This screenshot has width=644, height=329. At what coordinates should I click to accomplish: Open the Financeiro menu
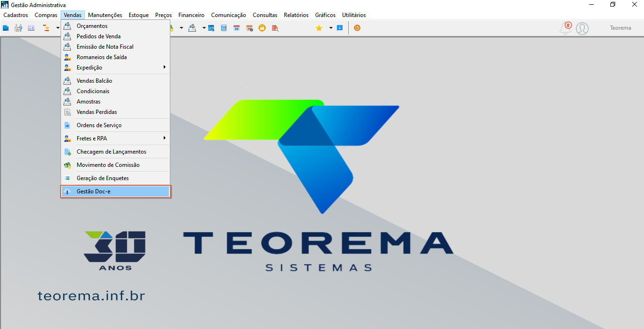(x=191, y=15)
